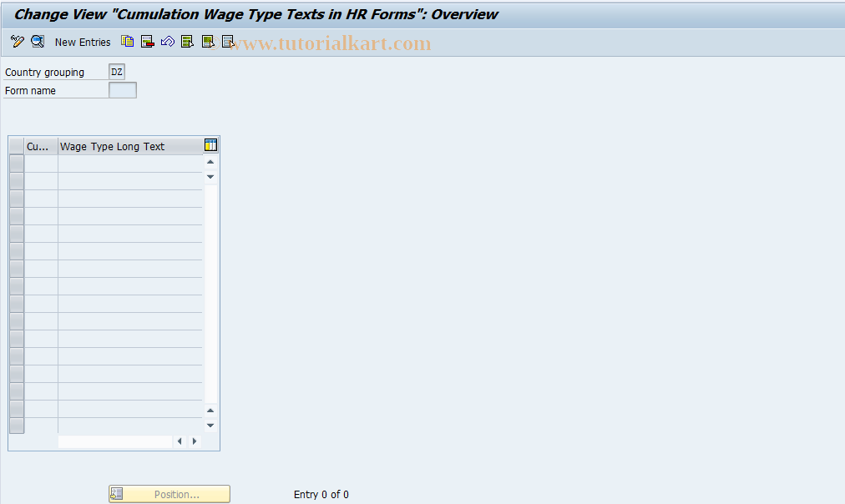The image size is (845, 504).
Task: Click the first row Wage Type Long Text cell
Action: pos(130,164)
